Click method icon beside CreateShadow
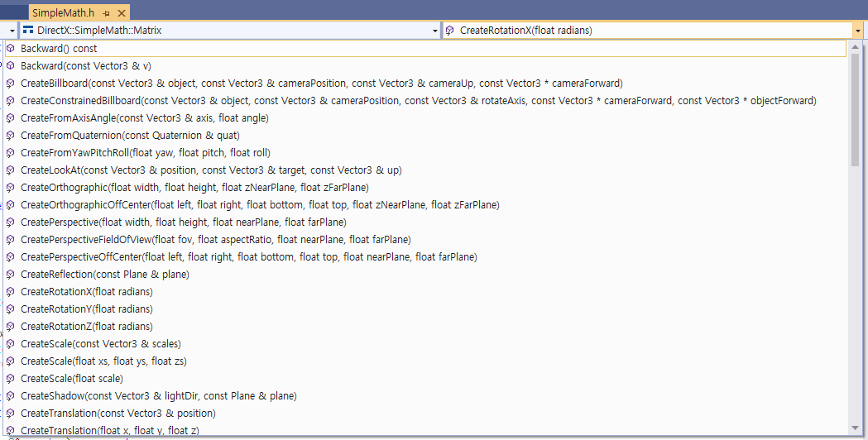 coord(11,396)
